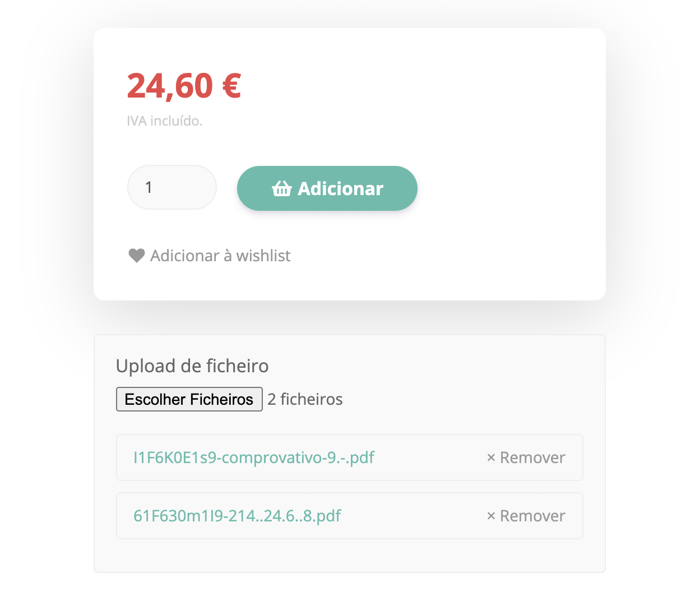The image size is (700, 601).
Task: Open the I1F6K0E1s9-comprovativo-9.-.pdf file link
Action: click(x=253, y=457)
